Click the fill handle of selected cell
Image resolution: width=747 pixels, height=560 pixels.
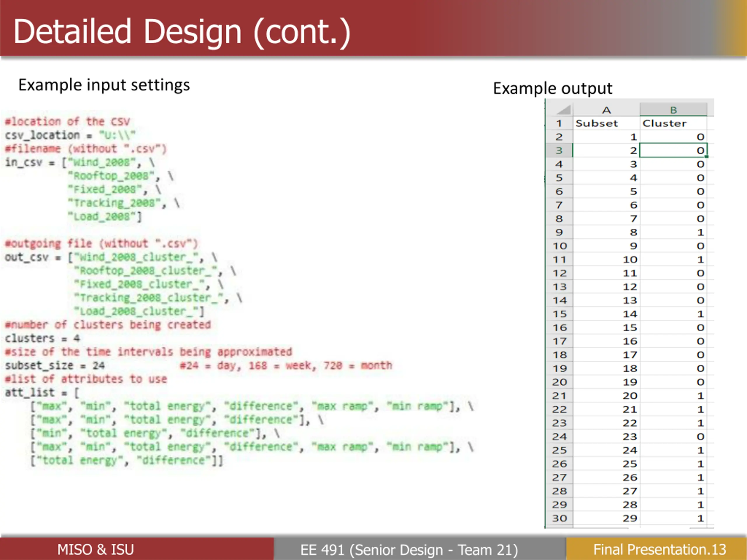(x=706, y=157)
